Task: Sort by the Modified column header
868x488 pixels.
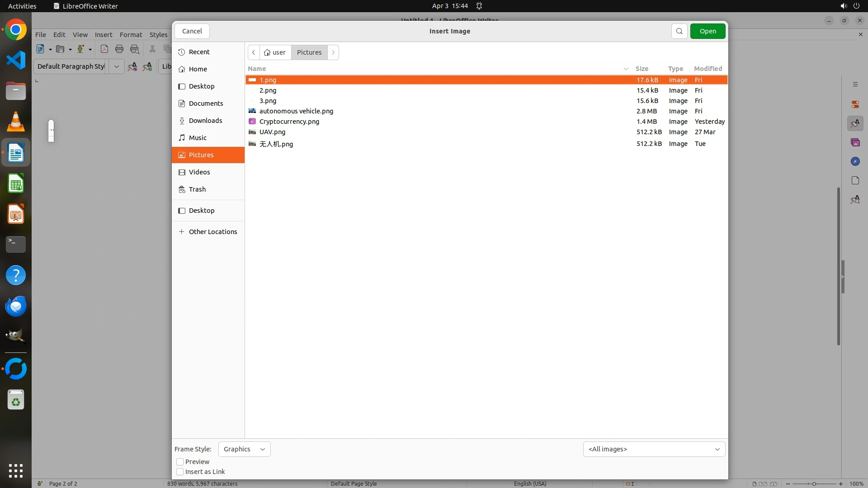Action: pyautogui.click(x=708, y=69)
